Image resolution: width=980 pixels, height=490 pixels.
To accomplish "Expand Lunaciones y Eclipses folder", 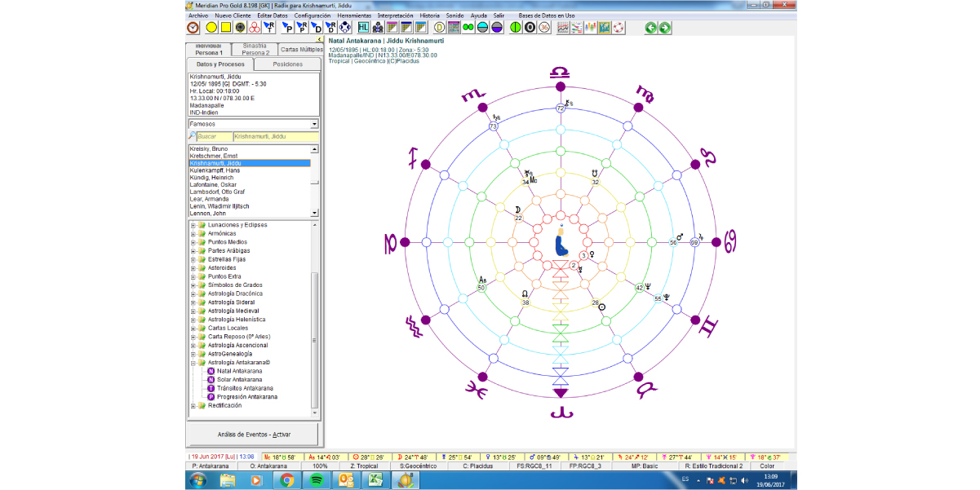I will pos(193,225).
